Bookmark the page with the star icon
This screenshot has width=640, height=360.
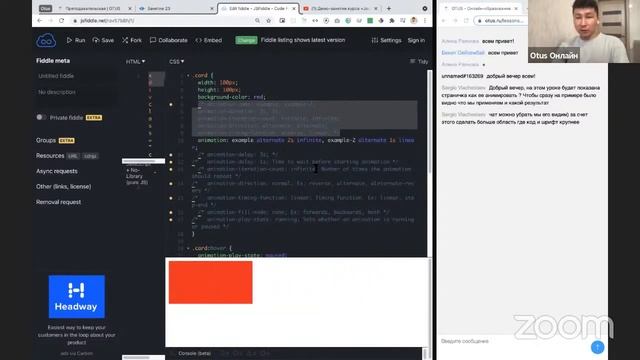tap(269, 20)
